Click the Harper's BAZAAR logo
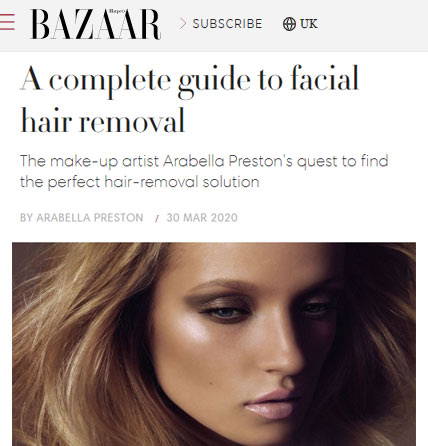 click(96, 24)
